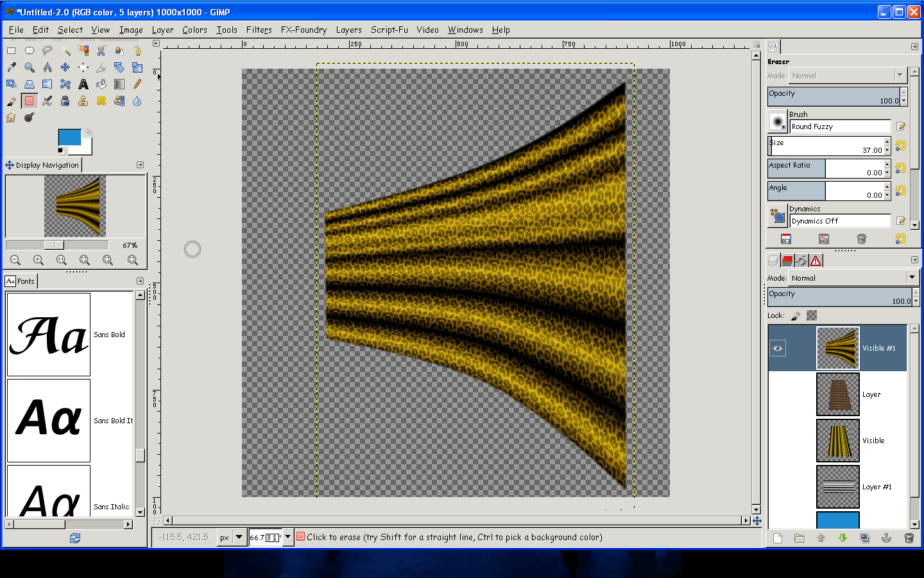Open the Smudge tool

(11, 118)
